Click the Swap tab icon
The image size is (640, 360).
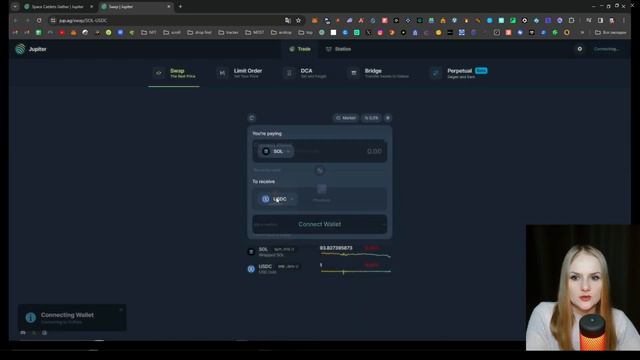(159, 73)
